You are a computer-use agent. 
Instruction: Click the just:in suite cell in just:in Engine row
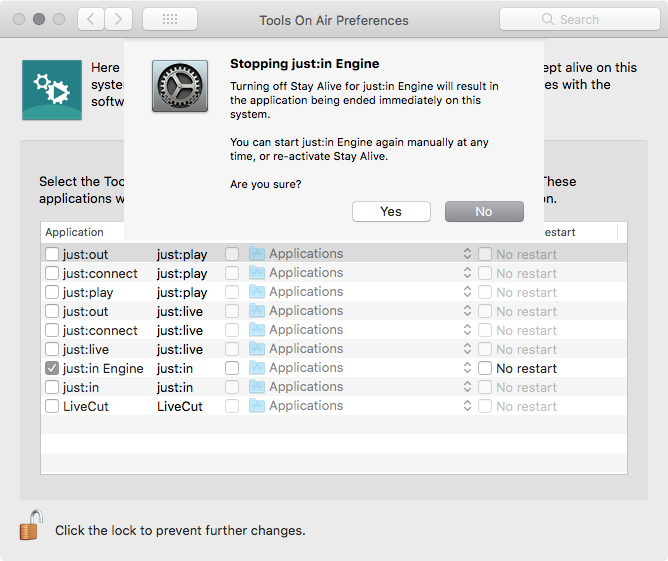pos(175,368)
